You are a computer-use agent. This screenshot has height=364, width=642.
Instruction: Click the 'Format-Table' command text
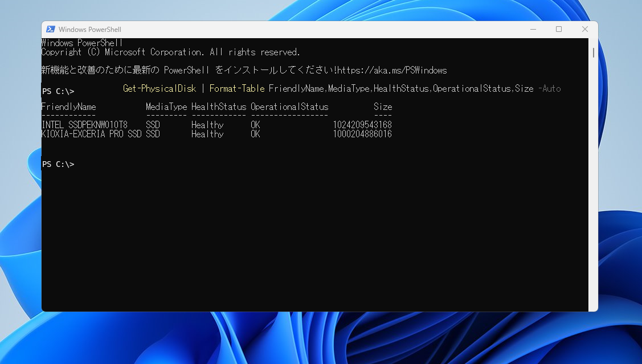[236, 88]
